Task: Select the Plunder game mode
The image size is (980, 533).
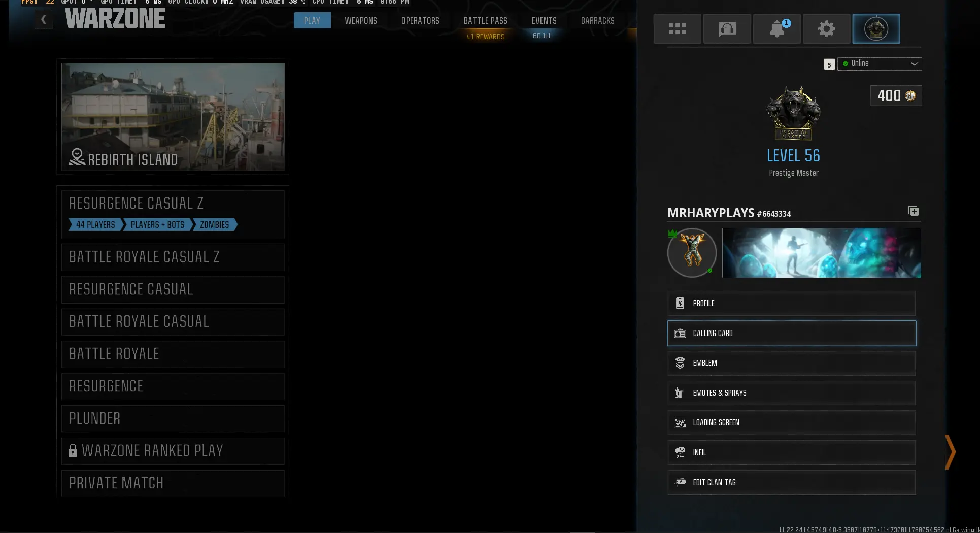Action: [x=173, y=419]
